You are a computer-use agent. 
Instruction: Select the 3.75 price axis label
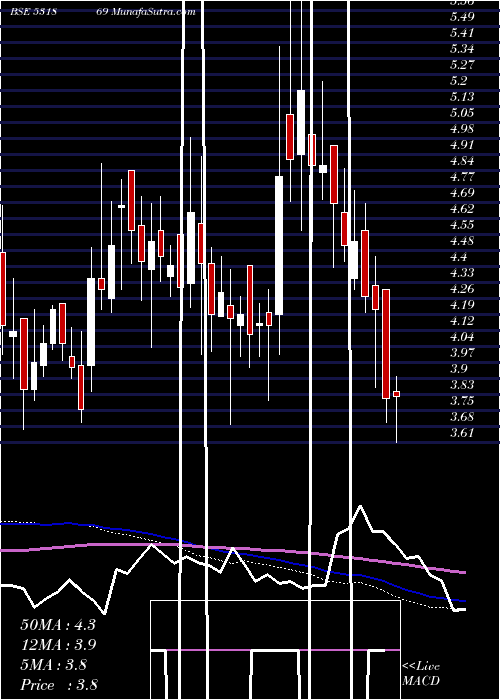point(462,401)
